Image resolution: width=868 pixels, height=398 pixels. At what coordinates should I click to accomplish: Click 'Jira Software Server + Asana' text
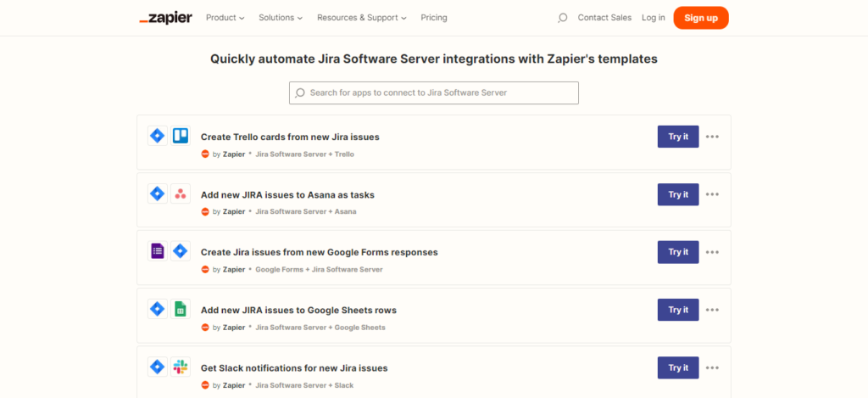click(x=305, y=212)
